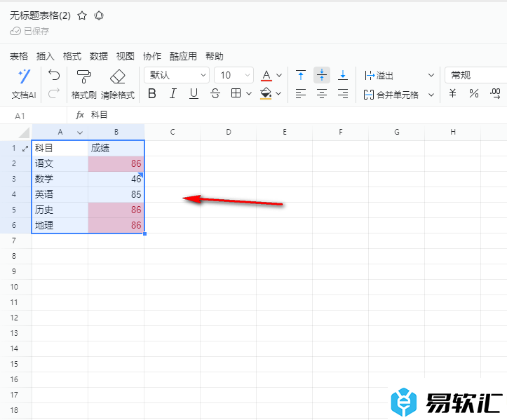
Task: Toggle underline formatting
Action: point(194,94)
